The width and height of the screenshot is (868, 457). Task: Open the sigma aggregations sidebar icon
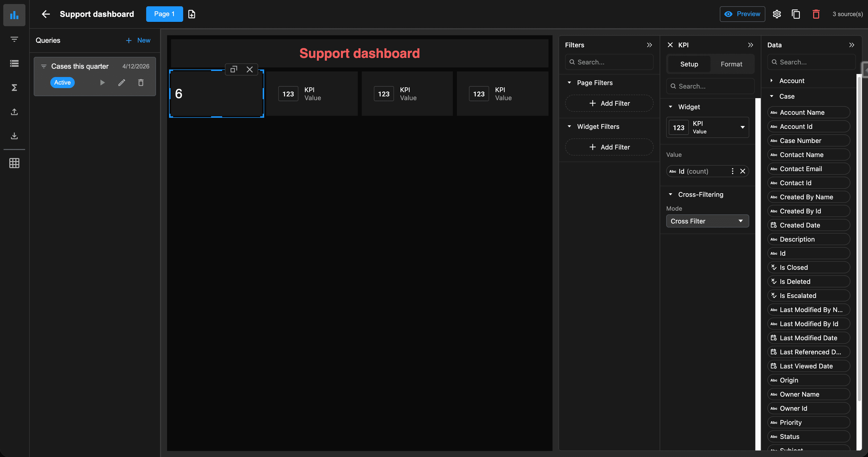[14, 88]
